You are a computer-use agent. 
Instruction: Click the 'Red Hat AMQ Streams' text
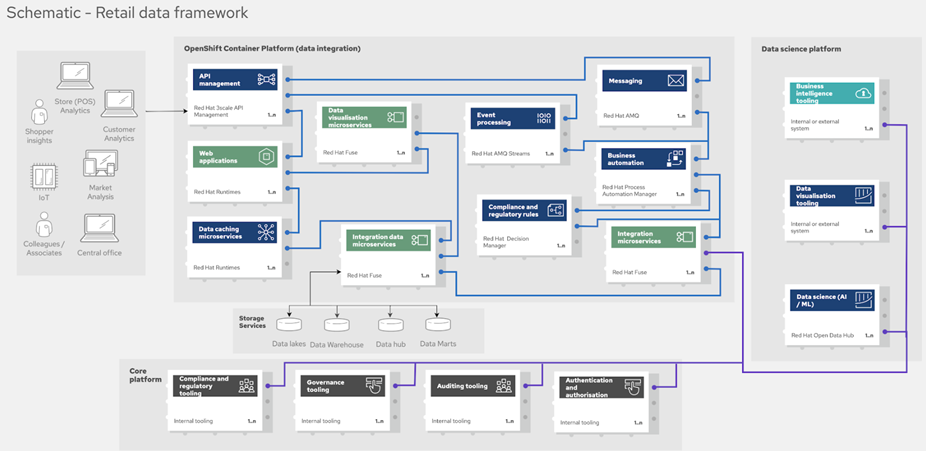click(x=500, y=153)
